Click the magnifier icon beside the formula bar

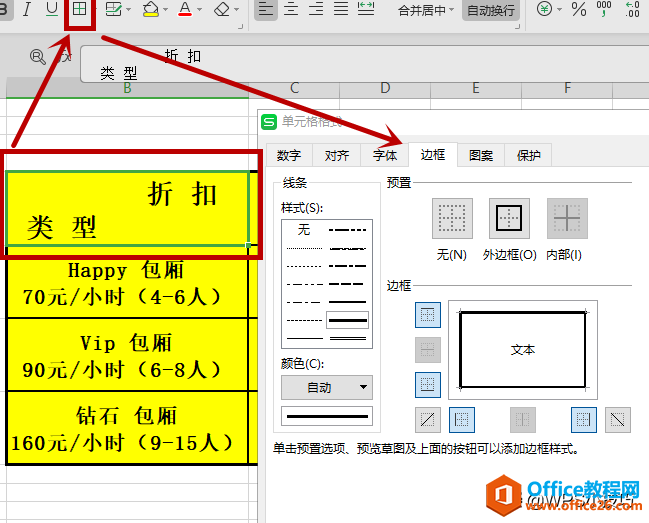(38, 57)
